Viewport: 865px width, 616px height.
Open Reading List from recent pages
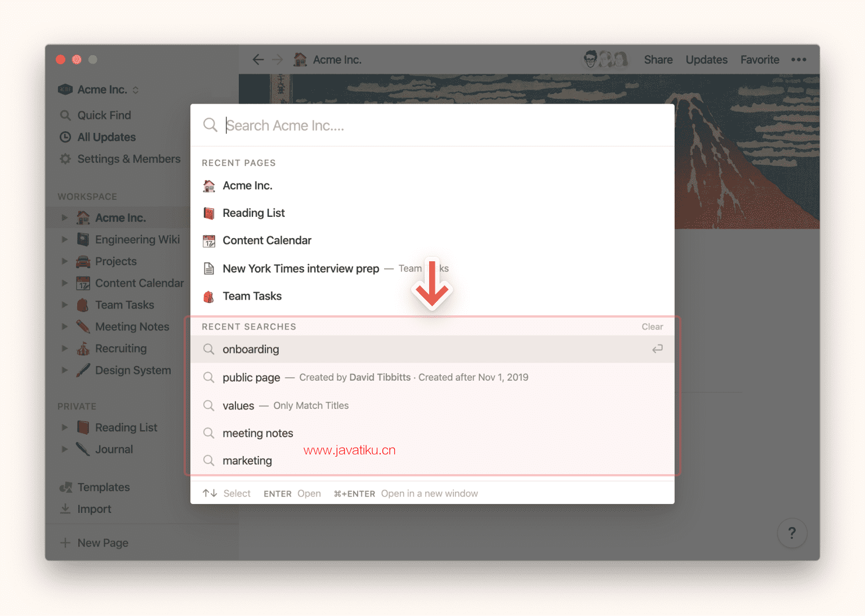(432, 213)
